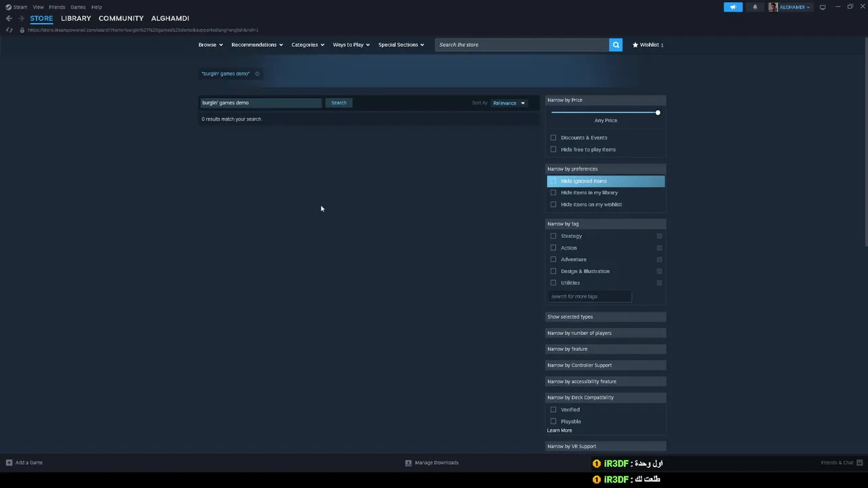Switch to the COMMUNITY tab
Screen dimensions: 868x488
pyautogui.click(x=121, y=18)
